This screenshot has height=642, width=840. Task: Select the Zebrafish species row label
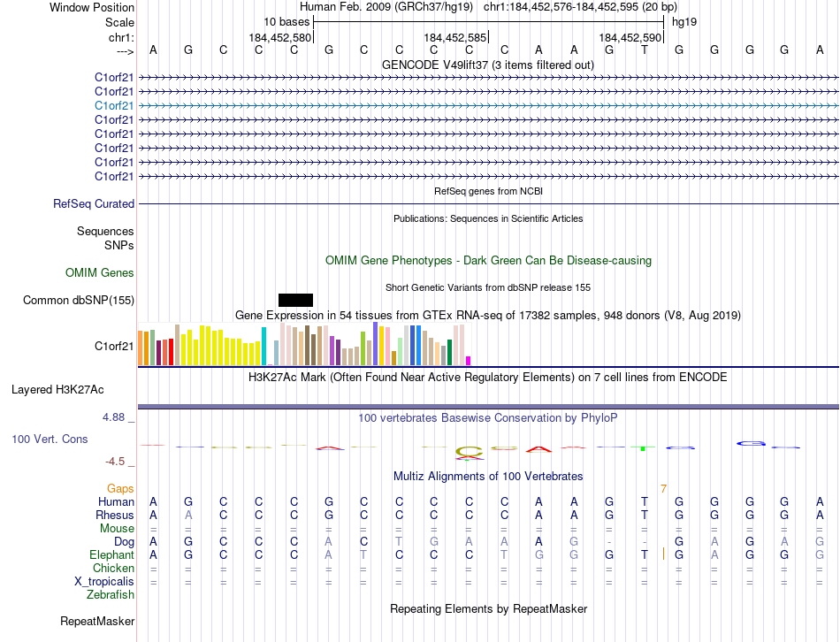tap(111, 595)
